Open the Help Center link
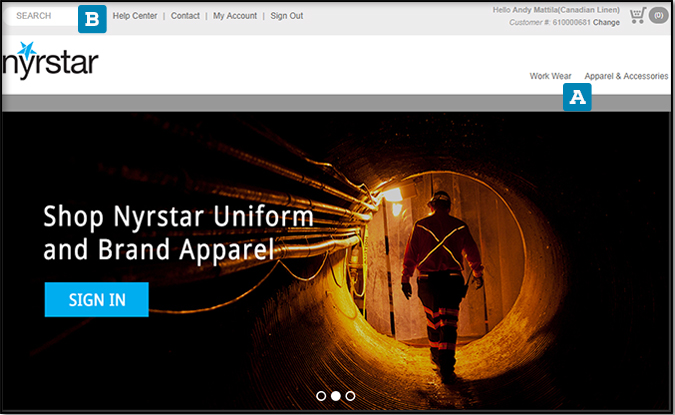The width and height of the screenshot is (675, 415). (x=134, y=16)
